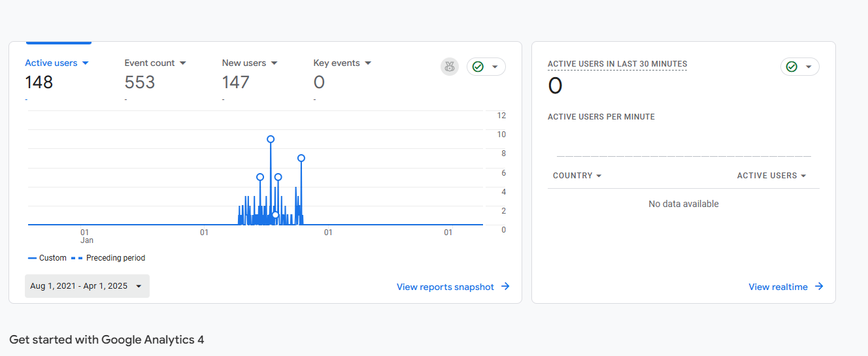This screenshot has height=356, width=868.
Task: Open the caret next to the Active users metric
Action: tap(85, 63)
